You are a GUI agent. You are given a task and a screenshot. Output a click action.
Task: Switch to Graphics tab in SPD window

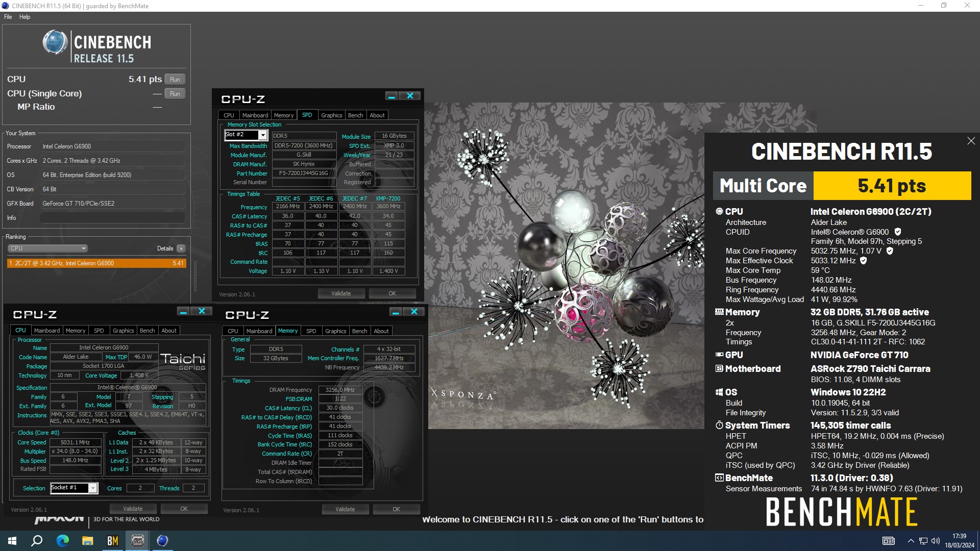[331, 115]
